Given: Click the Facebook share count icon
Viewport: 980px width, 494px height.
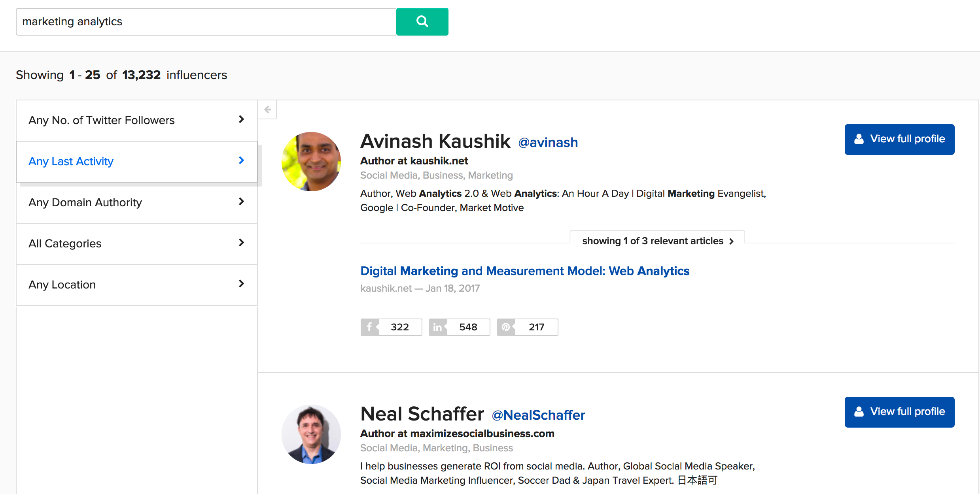Looking at the screenshot, I should (369, 327).
